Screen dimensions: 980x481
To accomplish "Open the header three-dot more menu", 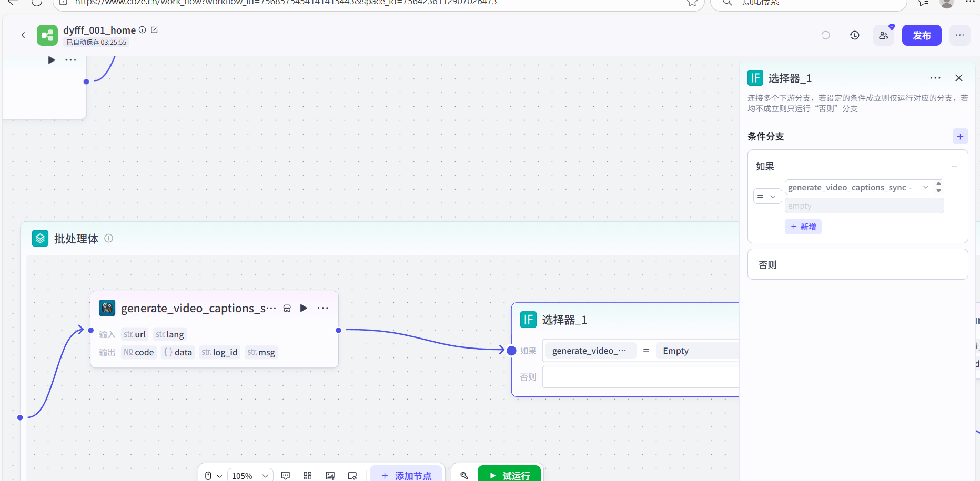I will 960,35.
